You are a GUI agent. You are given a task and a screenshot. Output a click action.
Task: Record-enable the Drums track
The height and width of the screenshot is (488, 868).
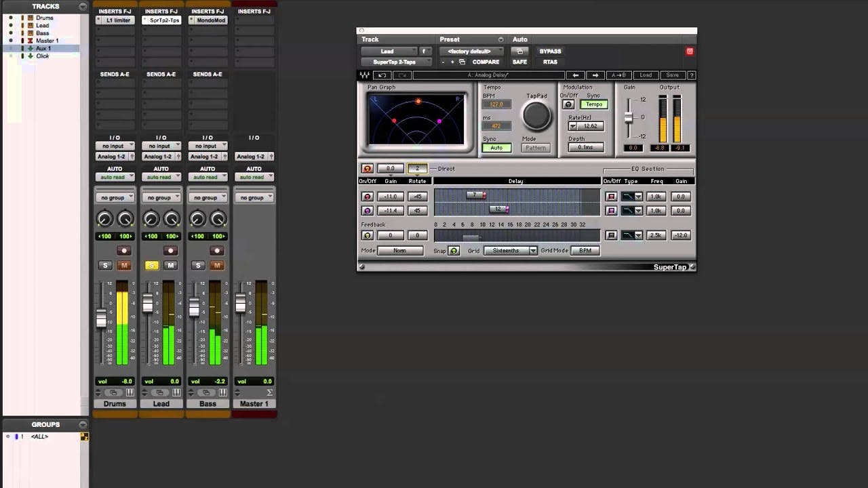[x=123, y=250]
